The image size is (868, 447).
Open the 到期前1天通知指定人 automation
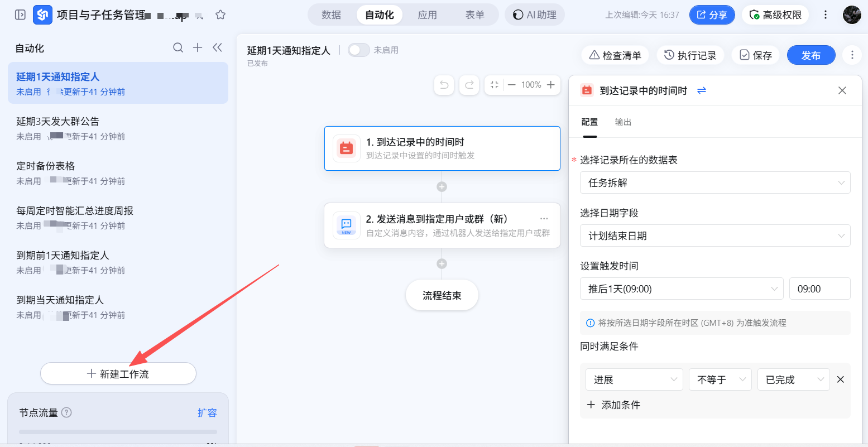tap(118, 262)
